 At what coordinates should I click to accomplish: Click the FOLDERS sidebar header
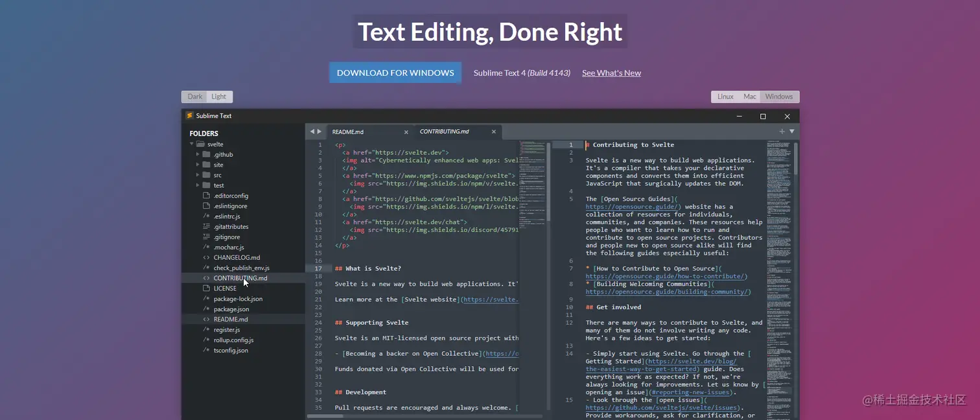204,134
